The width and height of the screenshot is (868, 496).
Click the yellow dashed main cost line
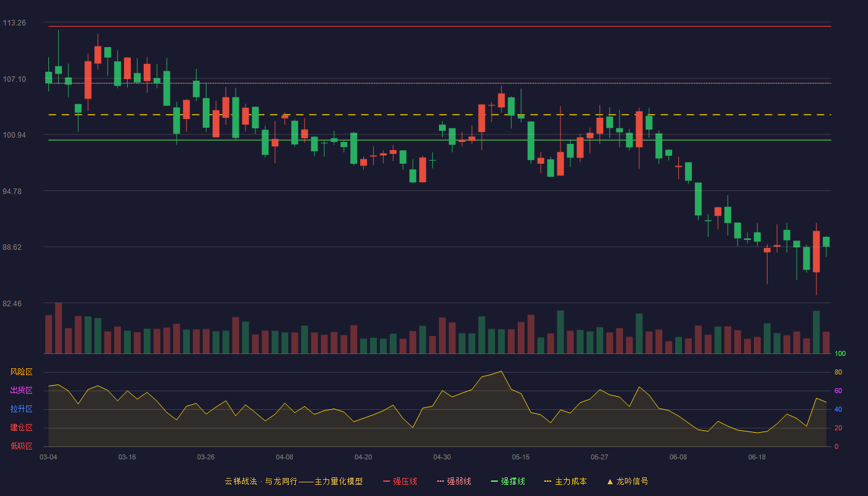[x=440, y=115]
